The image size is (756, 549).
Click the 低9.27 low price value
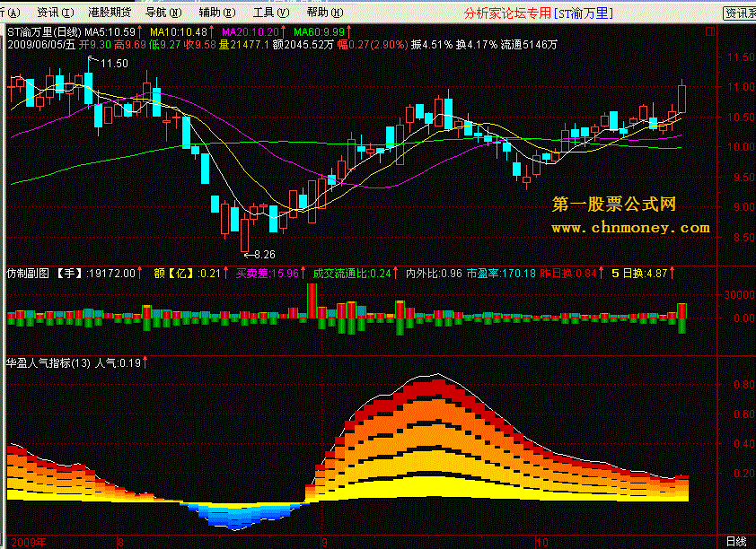click(x=165, y=45)
